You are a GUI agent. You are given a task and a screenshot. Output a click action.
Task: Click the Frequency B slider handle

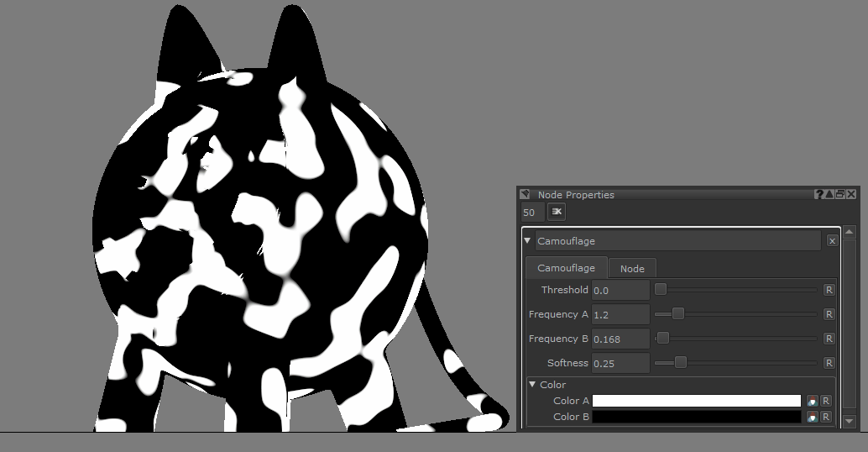(662, 339)
